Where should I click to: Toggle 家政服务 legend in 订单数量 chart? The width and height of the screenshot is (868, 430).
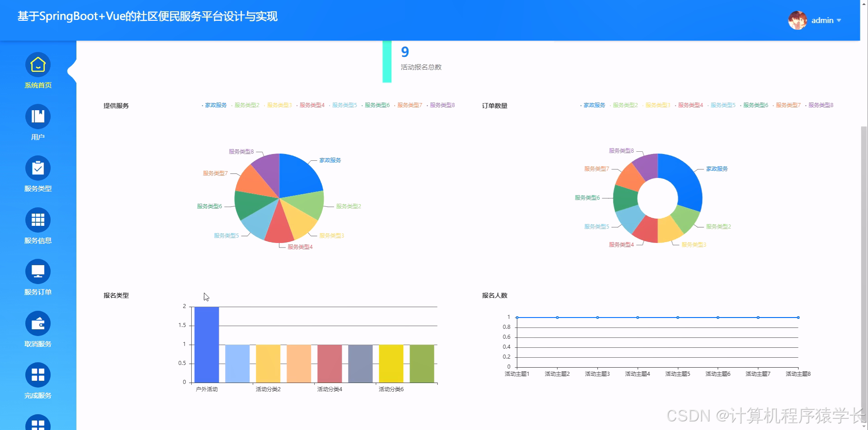click(x=593, y=105)
